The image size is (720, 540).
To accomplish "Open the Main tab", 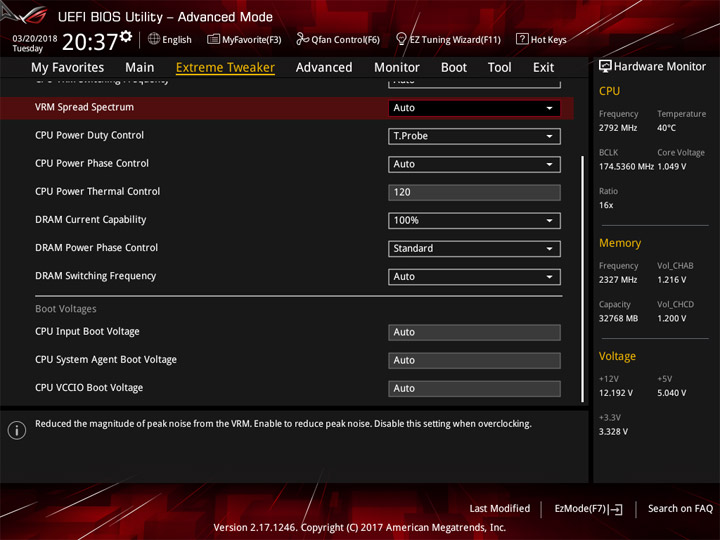I will [140, 68].
